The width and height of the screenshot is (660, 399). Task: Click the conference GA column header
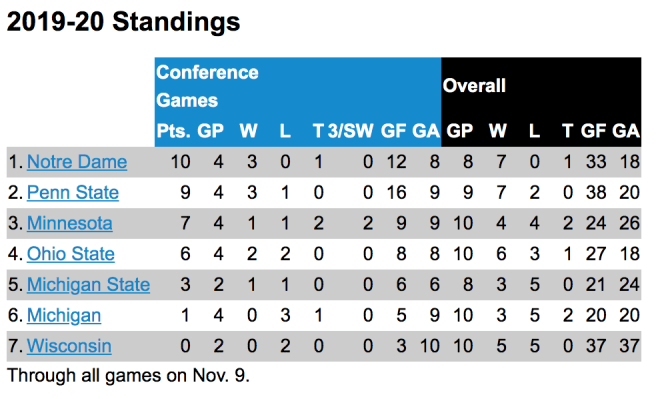point(426,131)
